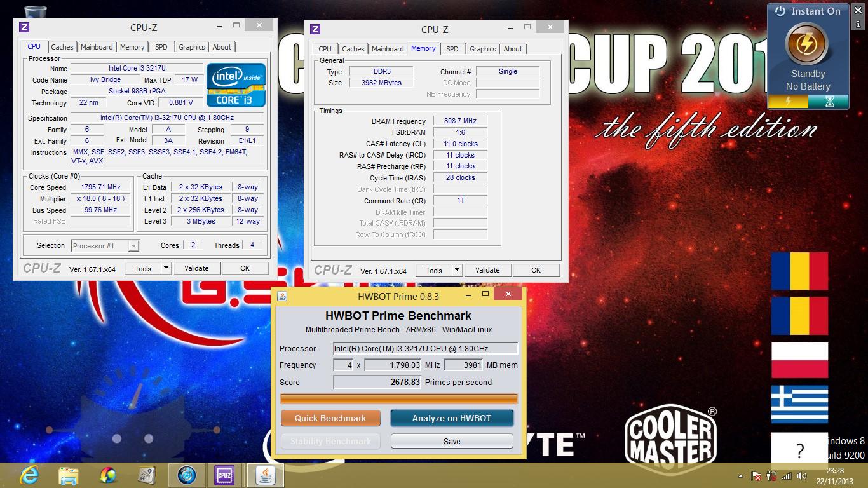The height and width of the screenshot is (488, 868).
Task: Click OK in CPU-Z Memory window
Action: pos(536,270)
